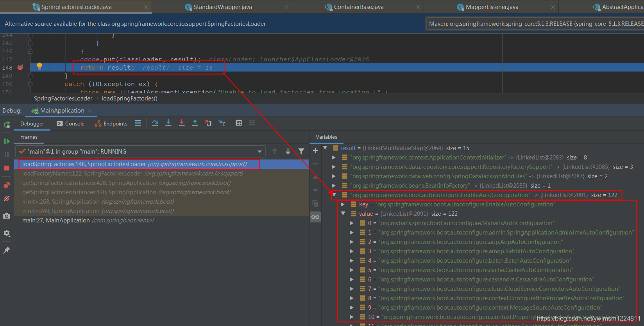Screen dimensions: 644x326
Task: Open debugger settings gear
Action: [7, 233]
